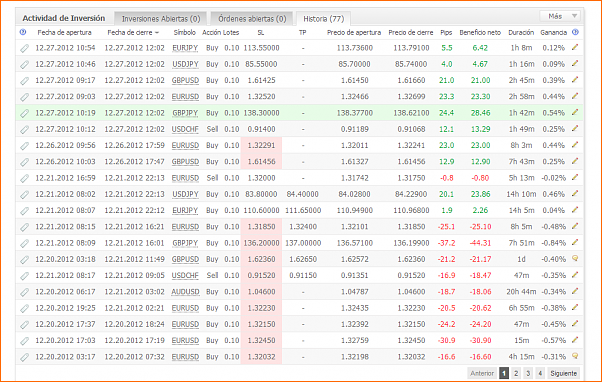Click opening price 138.37700
Screen dimensions: 602x382
(x=354, y=113)
